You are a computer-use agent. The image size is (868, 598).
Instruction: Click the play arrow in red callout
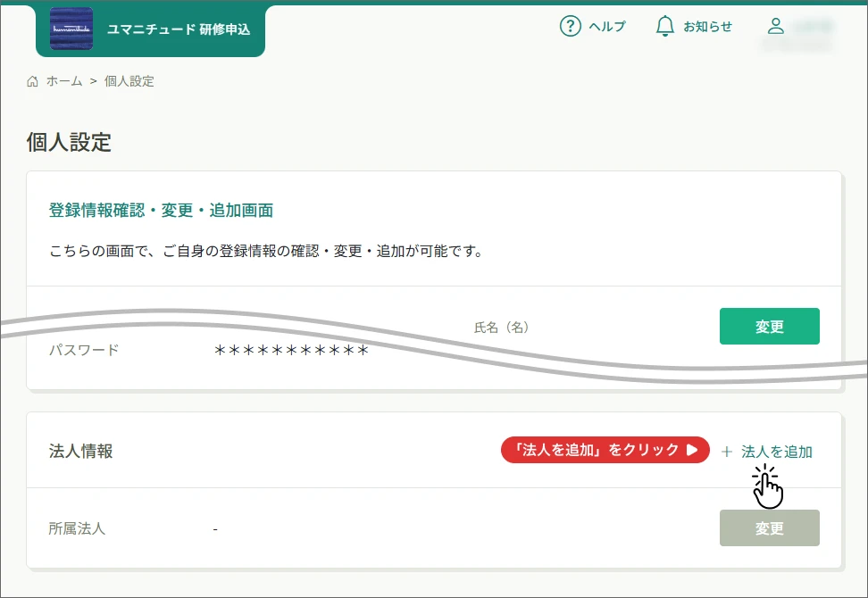point(692,451)
